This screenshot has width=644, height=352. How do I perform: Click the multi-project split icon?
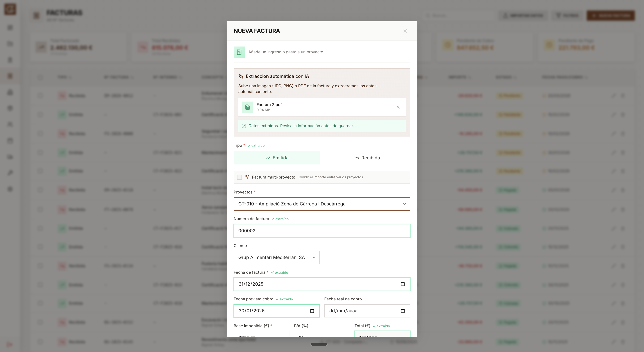(247, 177)
